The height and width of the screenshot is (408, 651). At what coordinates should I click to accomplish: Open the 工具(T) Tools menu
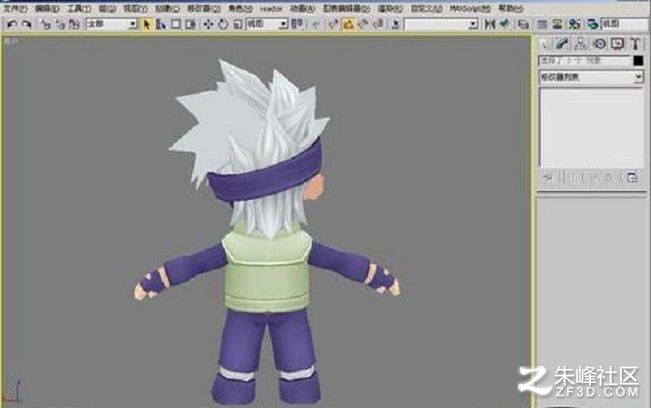click(x=79, y=8)
